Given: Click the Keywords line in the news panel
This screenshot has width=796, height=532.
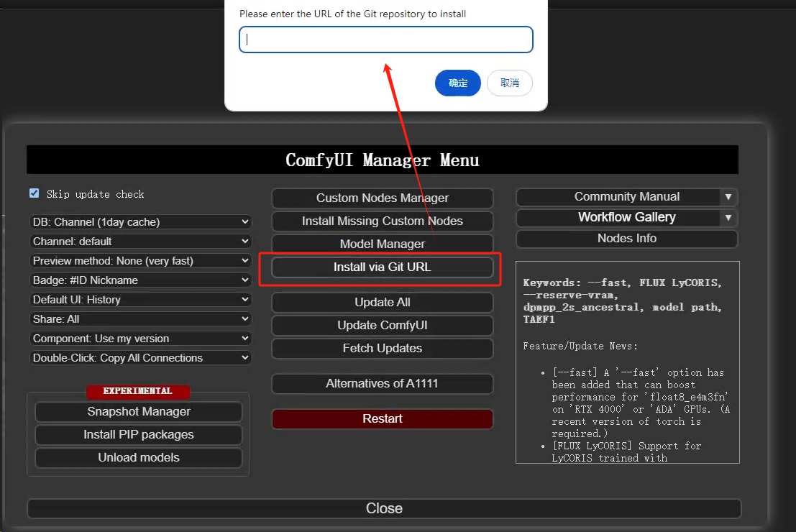Looking at the screenshot, I should pyautogui.click(x=623, y=301).
